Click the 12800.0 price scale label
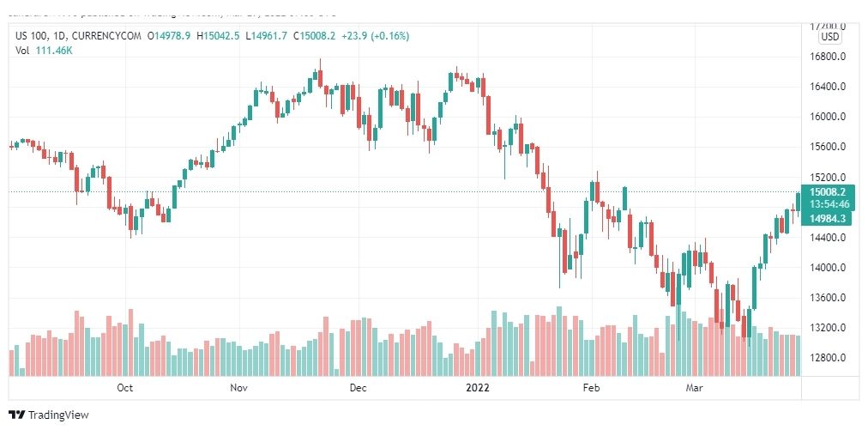The height and width of the screenshot is (430, 868). tap(828, 358)
